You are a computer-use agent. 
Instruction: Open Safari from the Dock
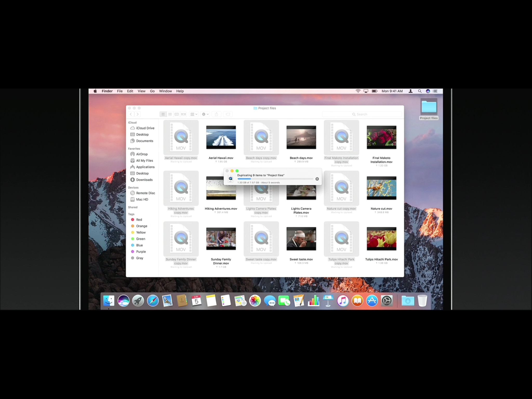(x=153, y=301)
